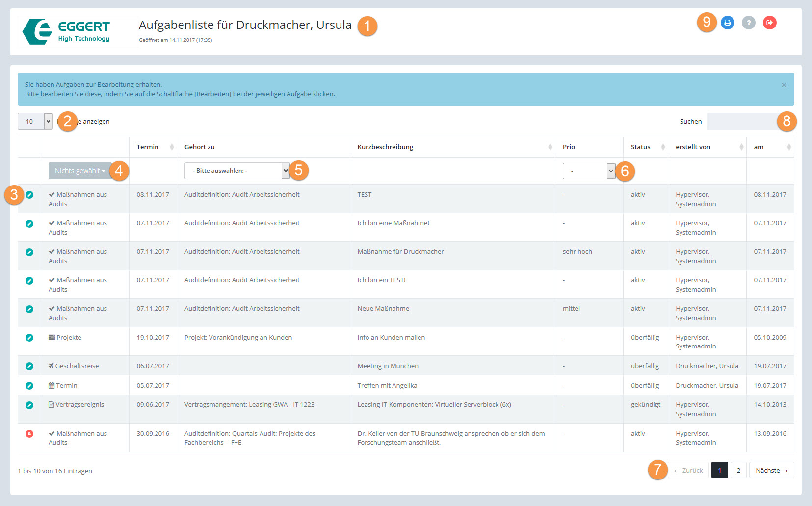Open the entries-per-page dropdown
The height and width of the screenshot is (506, 812).
click(x=35, y=121)
